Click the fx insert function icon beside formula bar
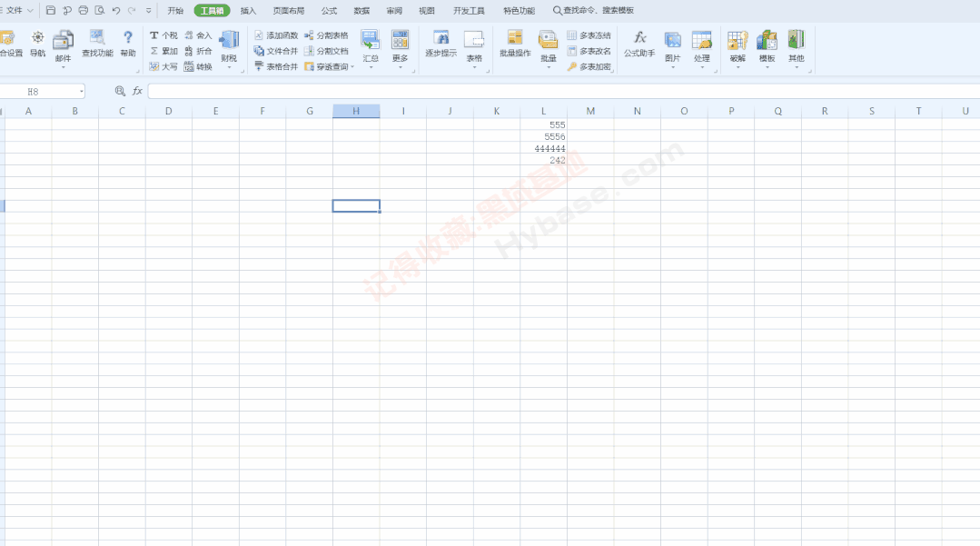The height and width of the screenshot is (546, 980). click(137, 92)
